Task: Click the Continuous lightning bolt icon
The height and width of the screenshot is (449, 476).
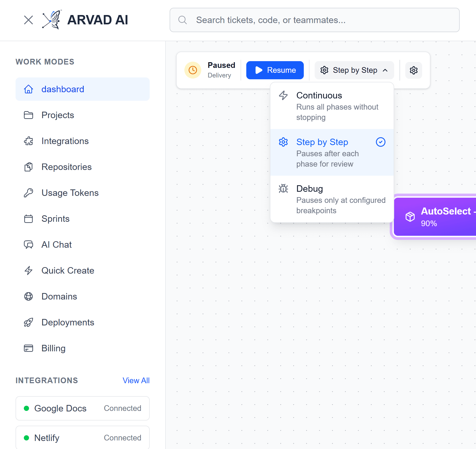Action: [x=283, y=95]
